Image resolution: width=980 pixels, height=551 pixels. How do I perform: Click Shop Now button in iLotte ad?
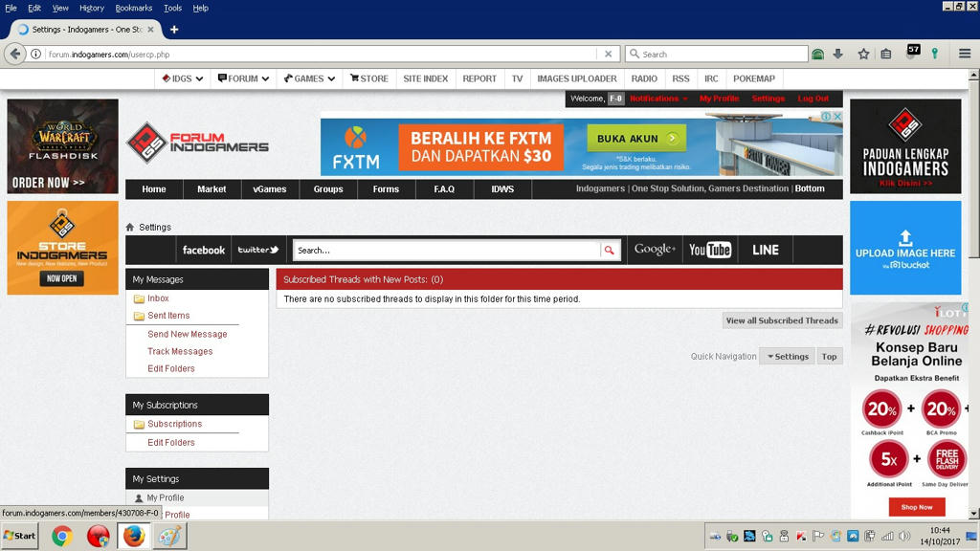(917, 507)
